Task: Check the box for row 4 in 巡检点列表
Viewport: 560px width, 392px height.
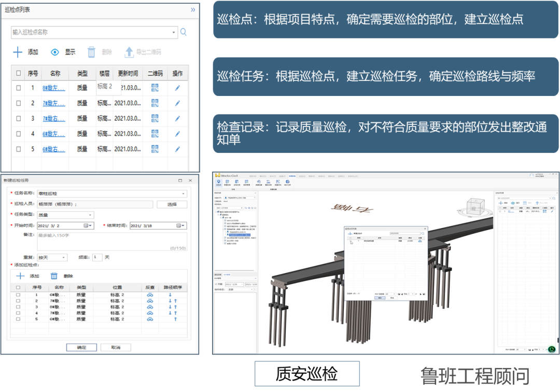Action: coord(19,134)
